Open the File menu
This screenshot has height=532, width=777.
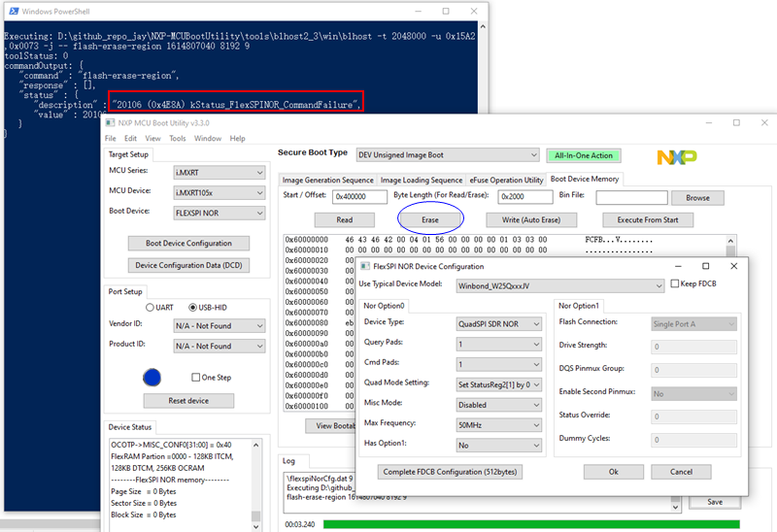(111, 138)
